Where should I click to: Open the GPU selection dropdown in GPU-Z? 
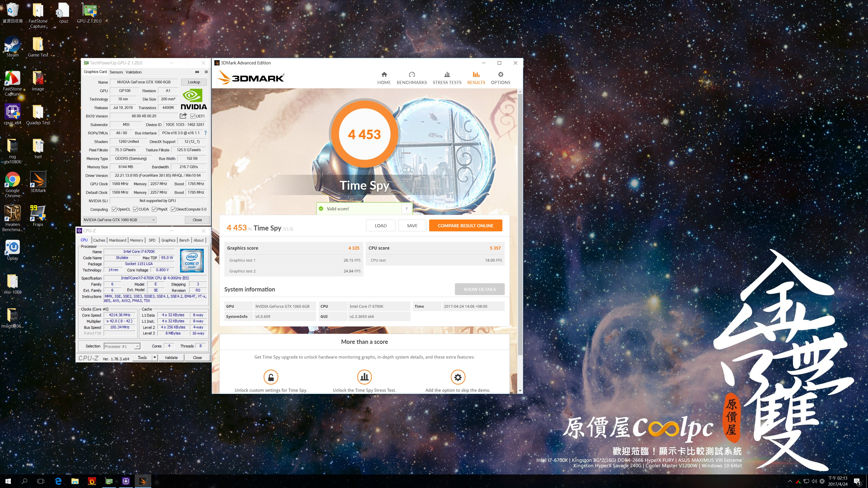point(119,220)
